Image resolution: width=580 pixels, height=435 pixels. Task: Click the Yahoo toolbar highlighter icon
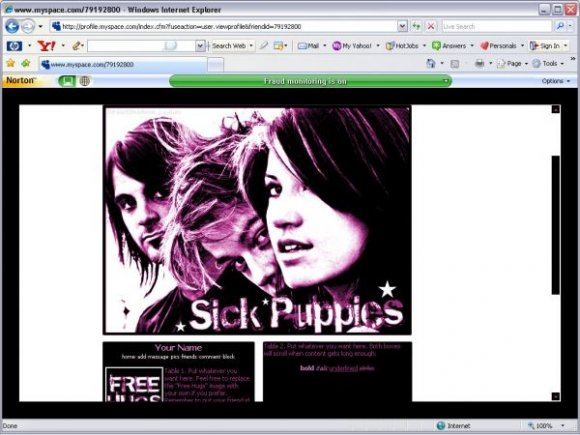point(263,46)
